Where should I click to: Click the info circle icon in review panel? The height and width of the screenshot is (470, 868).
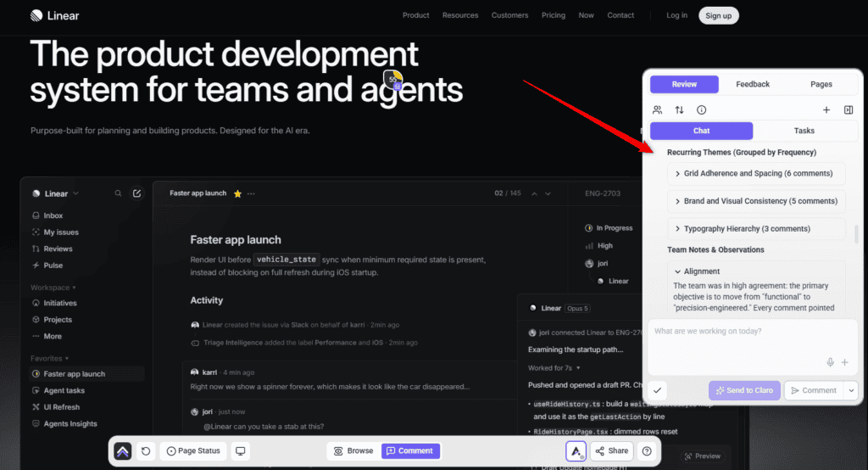701,109
